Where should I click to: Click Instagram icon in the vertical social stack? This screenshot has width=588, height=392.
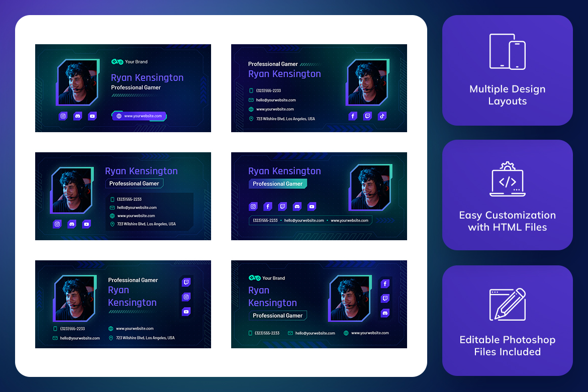coord(186,297)
